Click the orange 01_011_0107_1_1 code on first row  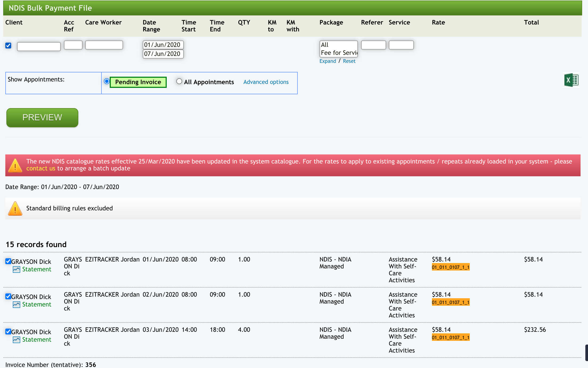pos(451,267)
